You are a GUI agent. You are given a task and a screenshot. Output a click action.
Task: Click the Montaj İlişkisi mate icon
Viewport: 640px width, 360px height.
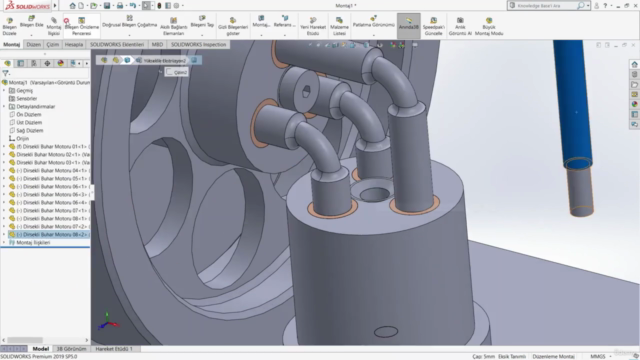coord(53,20)
